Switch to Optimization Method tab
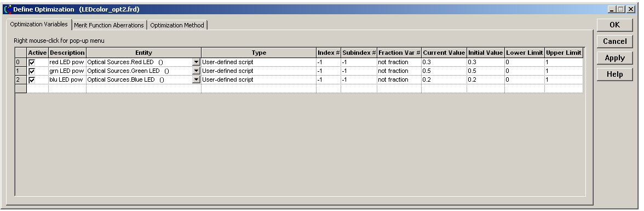644x211 pixels. (177, 25)
